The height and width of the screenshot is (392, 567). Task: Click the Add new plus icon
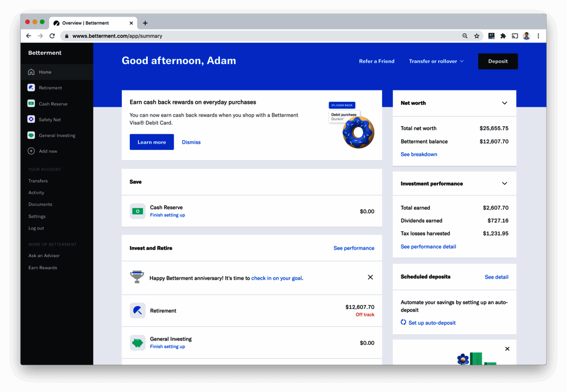pyautogui.click(x=31, y=151)
